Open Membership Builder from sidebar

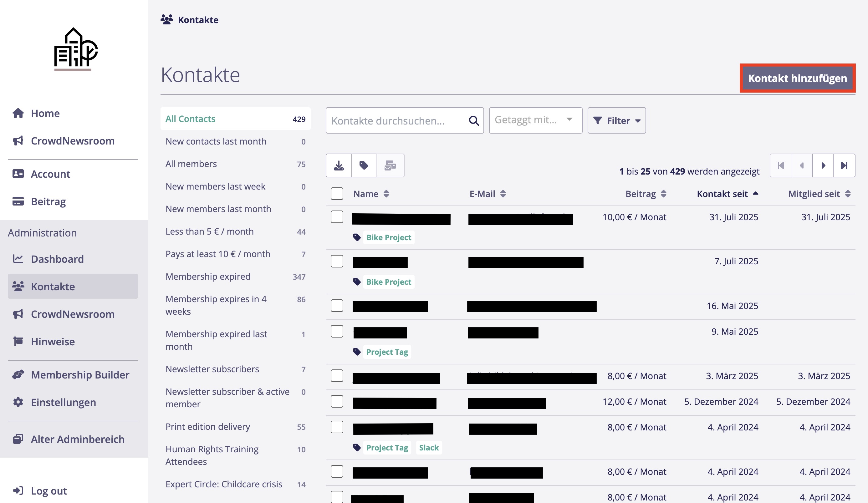pyautogui.click(x=80, y=374)
